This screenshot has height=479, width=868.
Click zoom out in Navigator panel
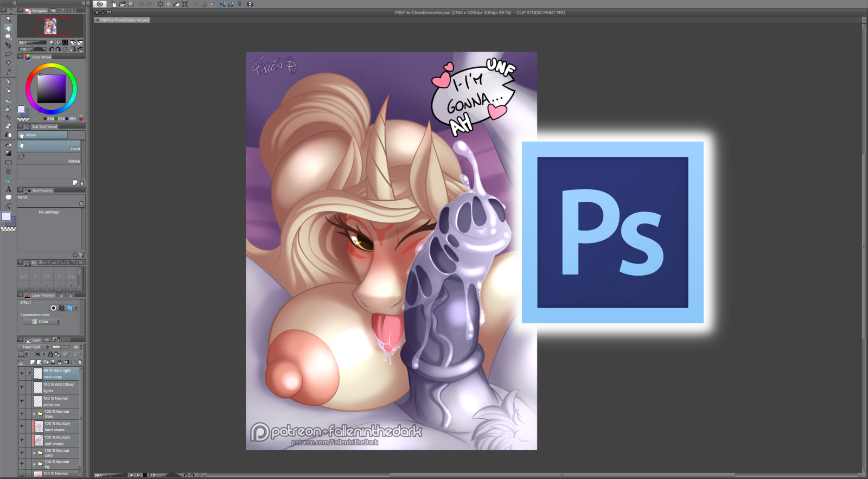pyautogui.click(x=52, y=42)
